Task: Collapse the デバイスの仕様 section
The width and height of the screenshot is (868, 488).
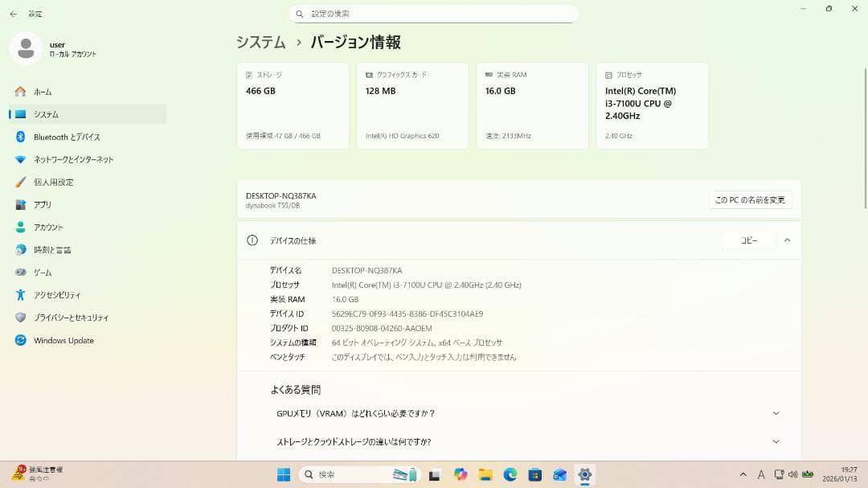Action: click(787, 240)
